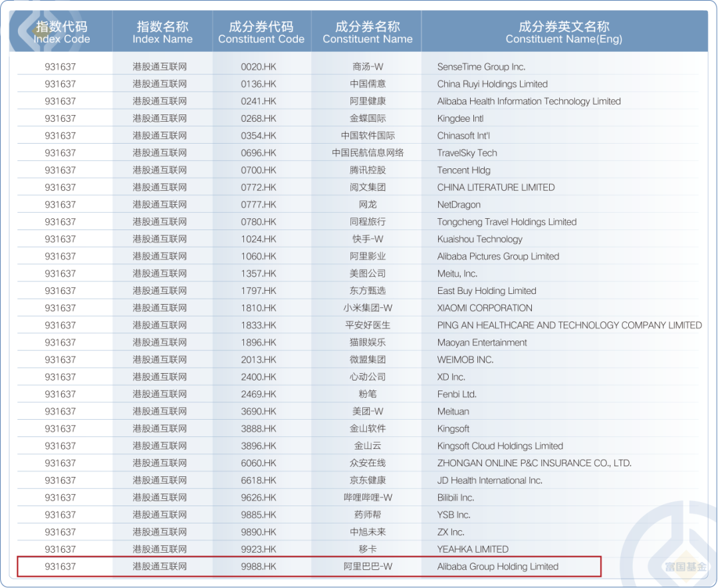Select the 3896.HK code cell
This screenshot has height=588, width=718.
tap(259, 446)
